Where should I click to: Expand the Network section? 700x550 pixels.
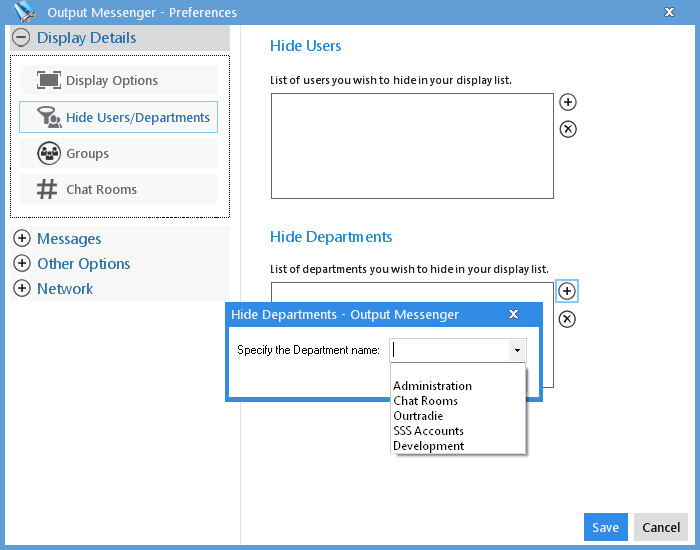pos(22,288)
